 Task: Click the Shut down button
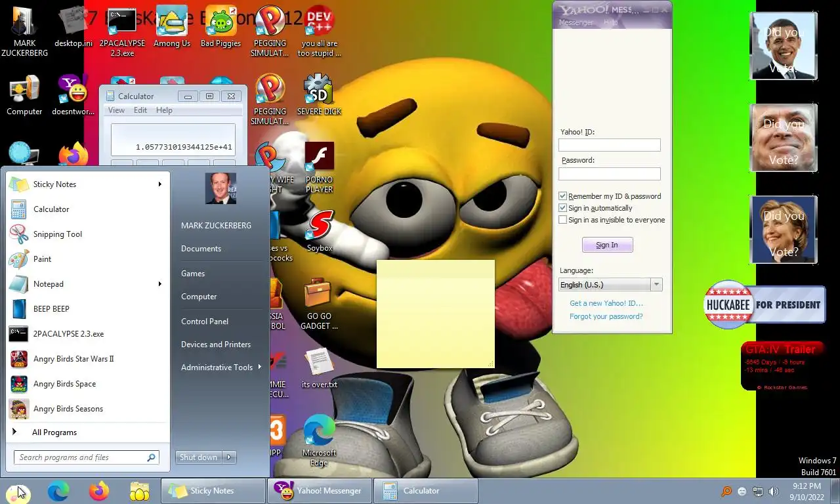pos(199,457)
